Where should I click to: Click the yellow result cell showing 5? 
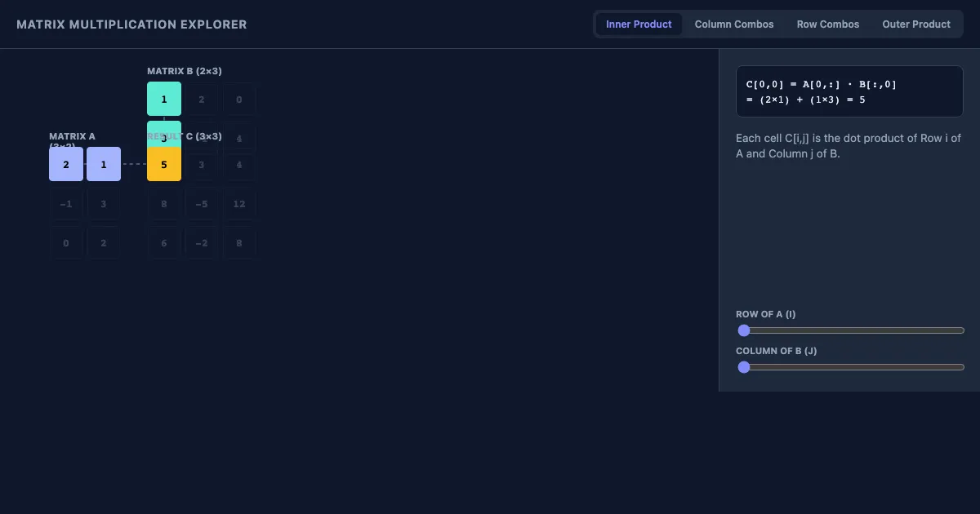164,164
